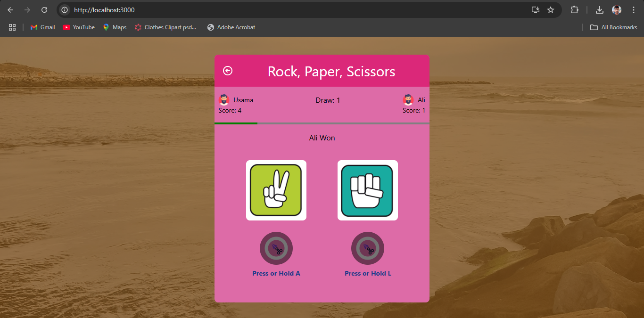This screenshot has width=644, height=318.
Task: Open the browser Downloads panel
Action: pos(600,10)
